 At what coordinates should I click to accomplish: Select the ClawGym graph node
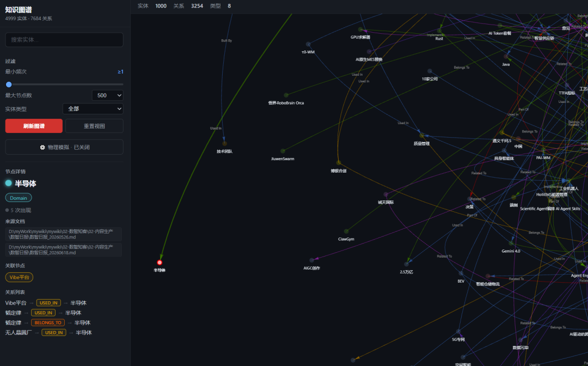click(346, 231)
